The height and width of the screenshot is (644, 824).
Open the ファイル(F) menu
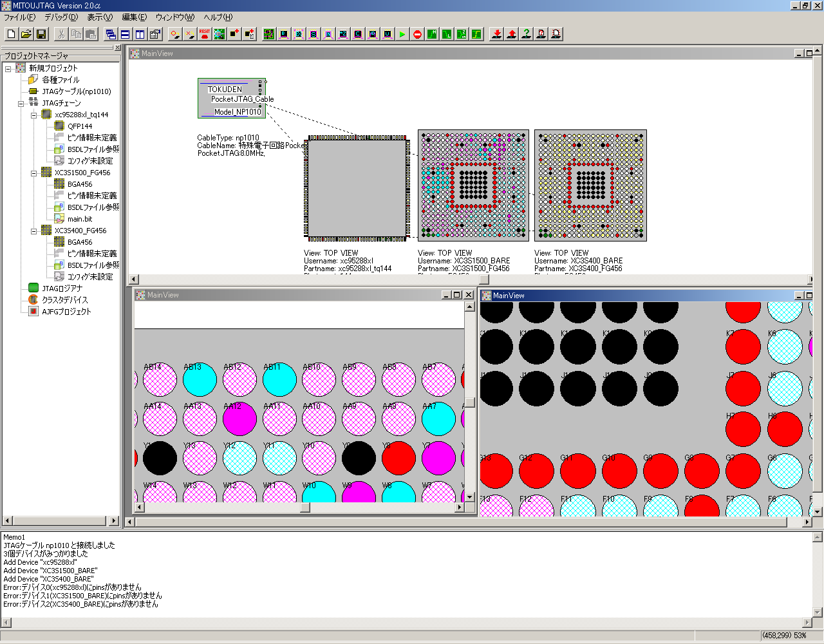(x=19, y=17)
